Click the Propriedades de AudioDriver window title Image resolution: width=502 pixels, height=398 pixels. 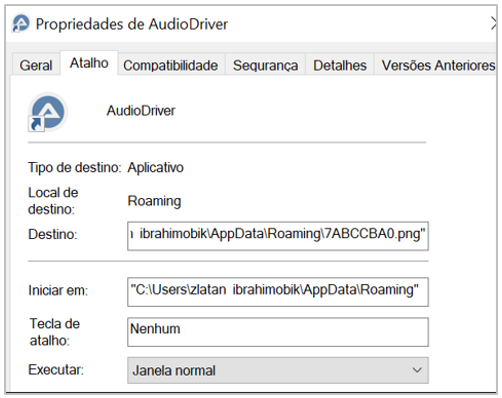tap(132, 24)
